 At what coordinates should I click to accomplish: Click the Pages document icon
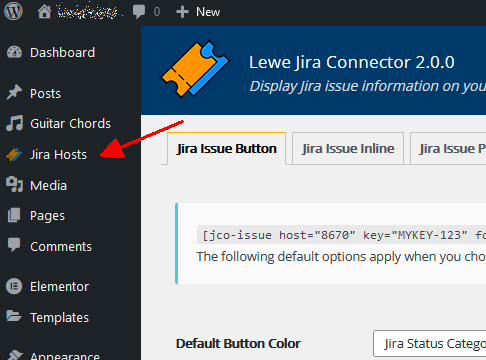pyautogui.click(x=14, y=215)
